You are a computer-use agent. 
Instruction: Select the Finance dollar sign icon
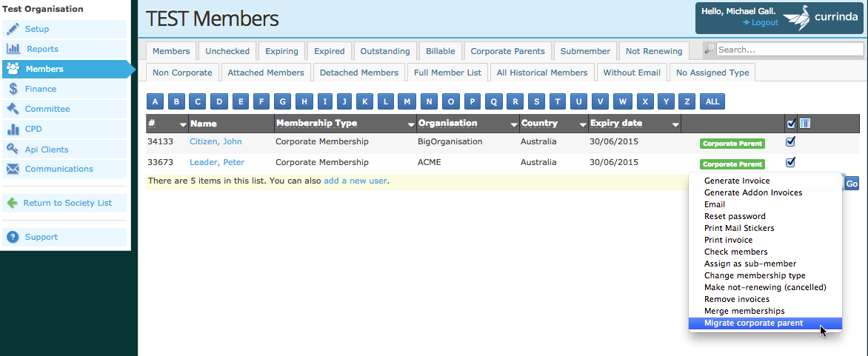[13, 89]
